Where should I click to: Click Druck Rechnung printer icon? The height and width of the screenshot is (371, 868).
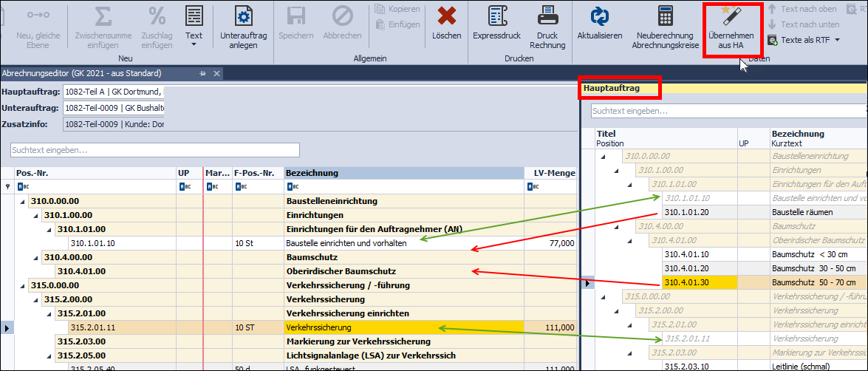[x=547, y=16]
